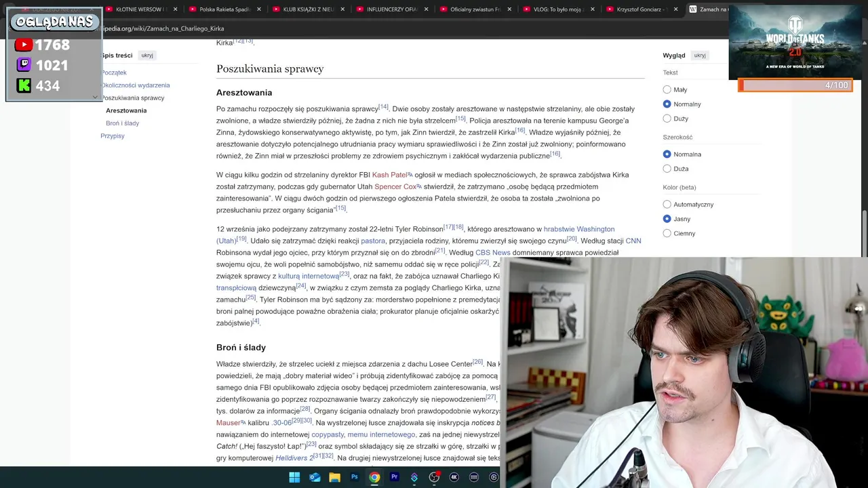Open the Kash Patel link
Image resolution: width=868 pixels, height=488 pixels.
click(x=389, y=175)
